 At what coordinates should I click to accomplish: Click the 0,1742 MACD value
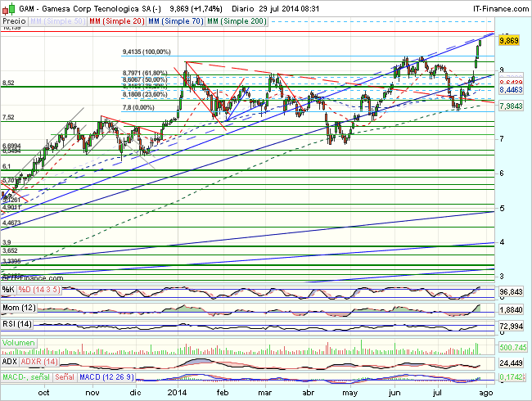[x=512, y=377]
